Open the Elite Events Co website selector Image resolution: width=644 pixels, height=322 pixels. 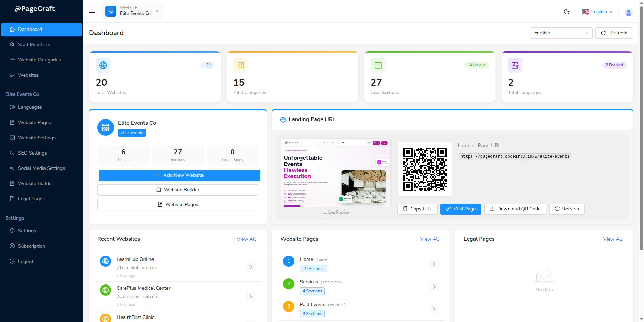point(132,11)
